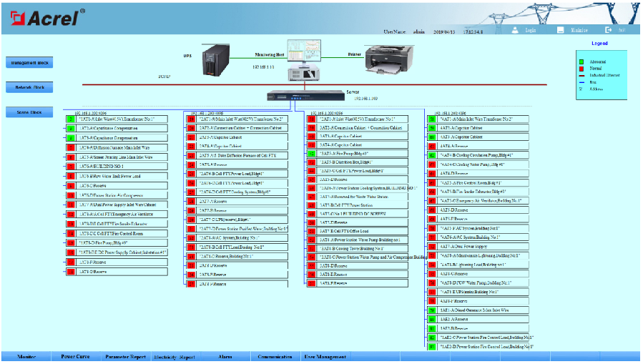The width and height of the screenshot is (643, 364).
Task: Click red status indicator for 1AT6-A Building No.1
Action: [70, 167]
